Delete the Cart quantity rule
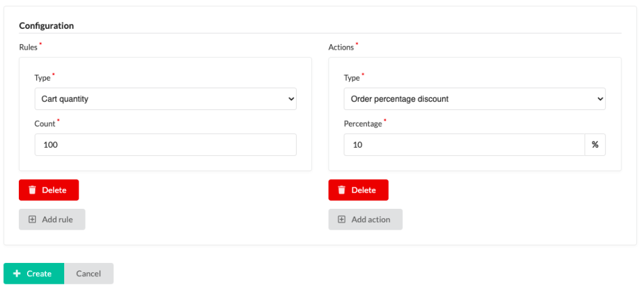This screenshot has width=644, height=290. (x=49, y=190)
